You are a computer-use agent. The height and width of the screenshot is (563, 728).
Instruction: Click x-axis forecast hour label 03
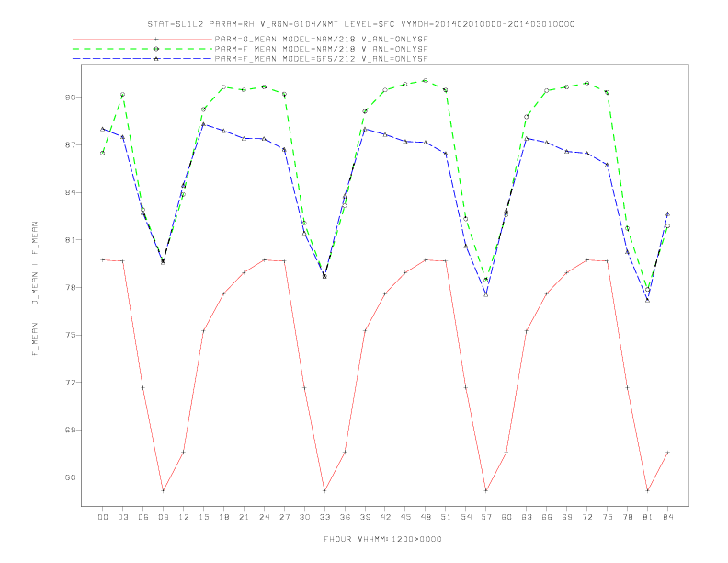pos(123,517)
